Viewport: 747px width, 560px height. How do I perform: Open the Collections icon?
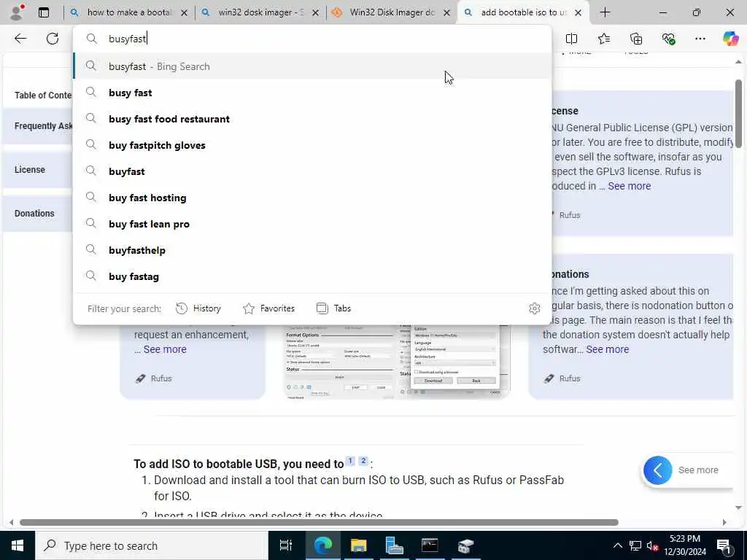(636, 39)
